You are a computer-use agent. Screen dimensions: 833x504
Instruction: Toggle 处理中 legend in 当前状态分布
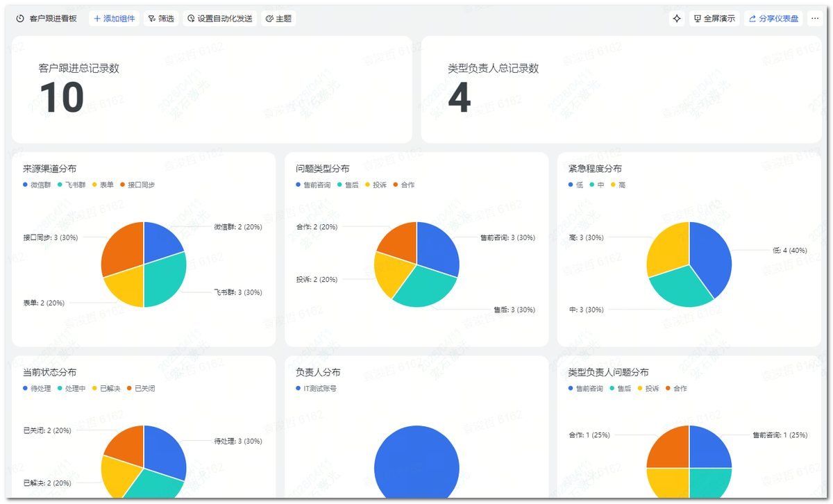pos(71,388)
